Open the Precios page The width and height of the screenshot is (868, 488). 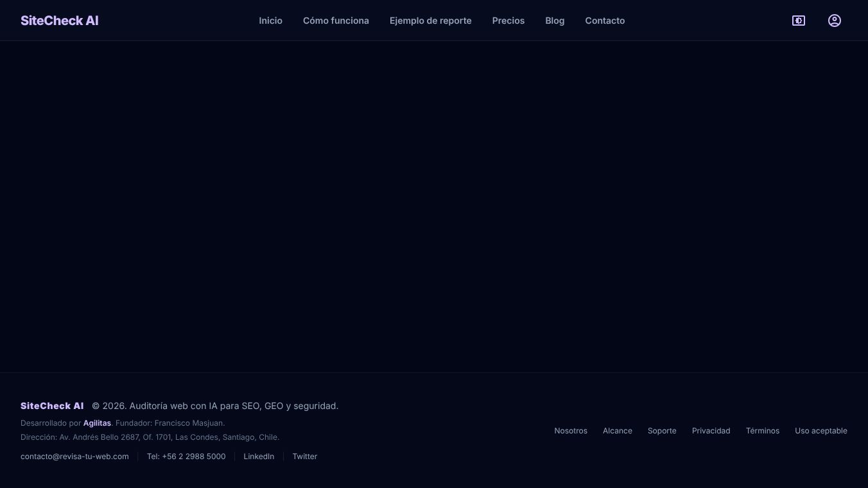(x=508, y=21)
